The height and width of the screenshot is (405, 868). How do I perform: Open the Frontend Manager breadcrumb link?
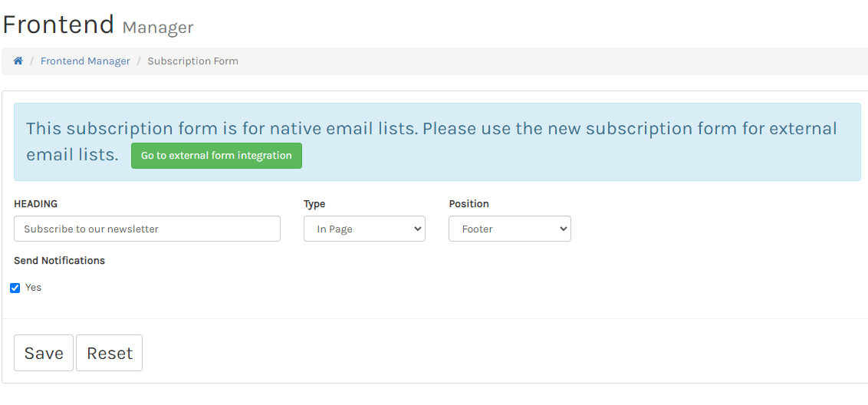tap(85, 61)
